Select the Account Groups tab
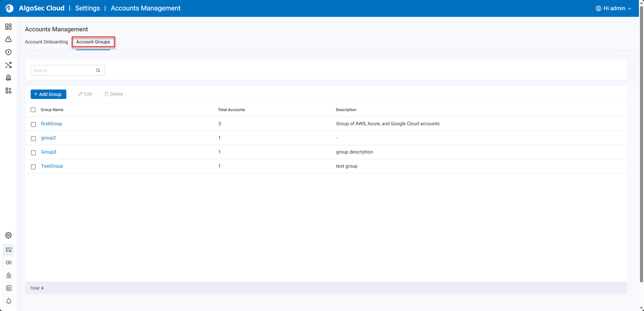644x311 pixels. point(93,42)
